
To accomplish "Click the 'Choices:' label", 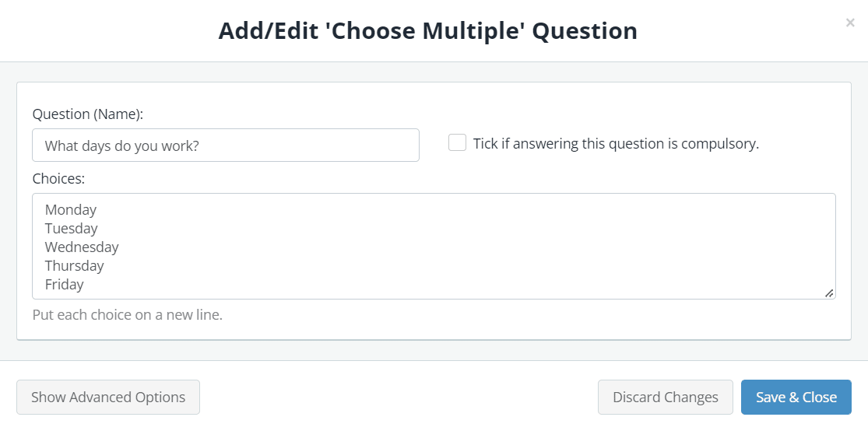I will [58, 179].
